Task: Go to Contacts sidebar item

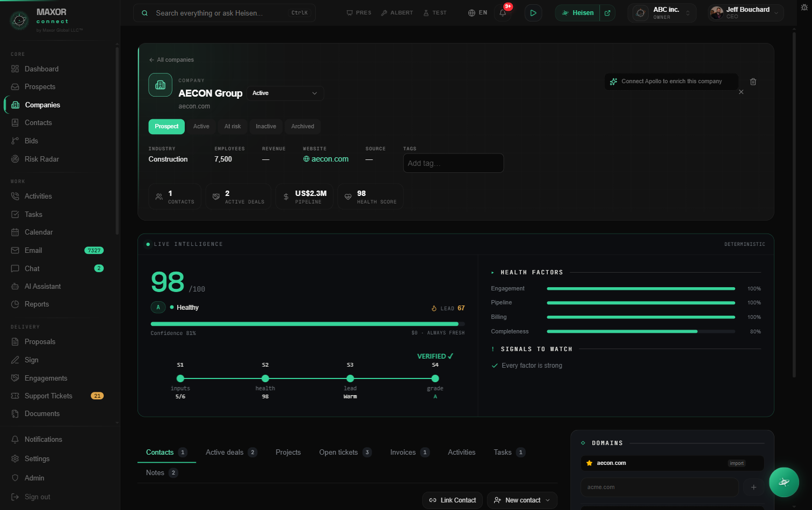Action: [x=38, y=122]
